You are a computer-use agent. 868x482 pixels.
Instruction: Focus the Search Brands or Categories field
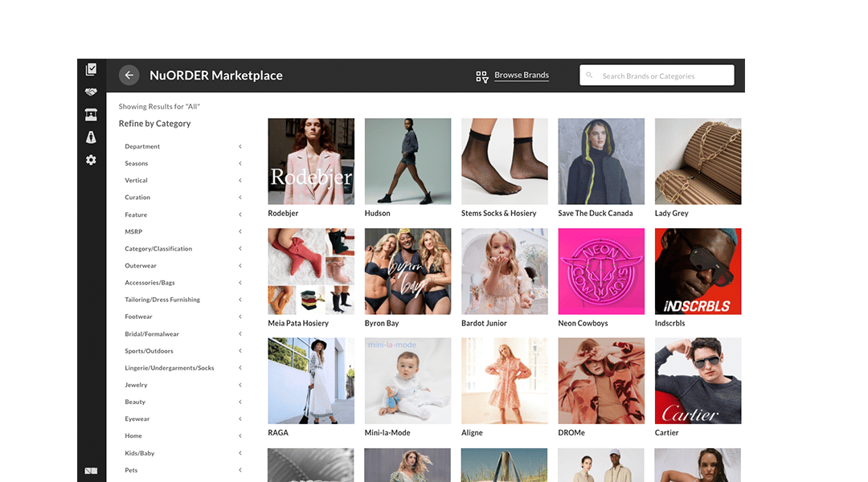(x=657, y=76)
